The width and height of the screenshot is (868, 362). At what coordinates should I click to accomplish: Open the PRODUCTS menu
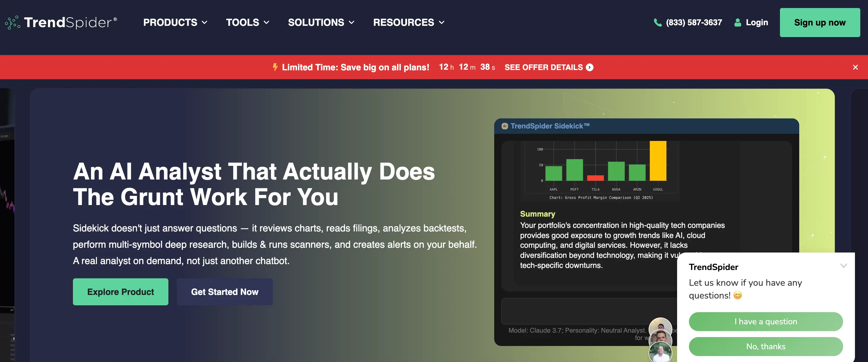tap(175, 23)
